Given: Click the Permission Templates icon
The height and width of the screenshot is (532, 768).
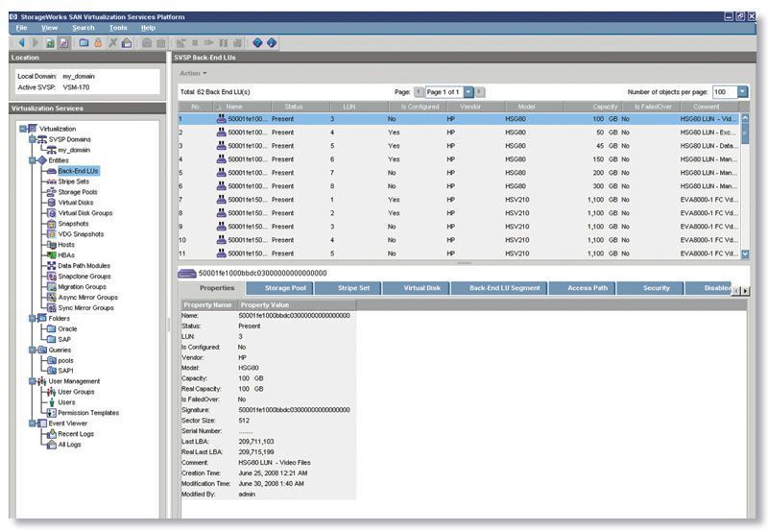Looking at the screenshot, I should pyautogui.click(x=52, y=413).
